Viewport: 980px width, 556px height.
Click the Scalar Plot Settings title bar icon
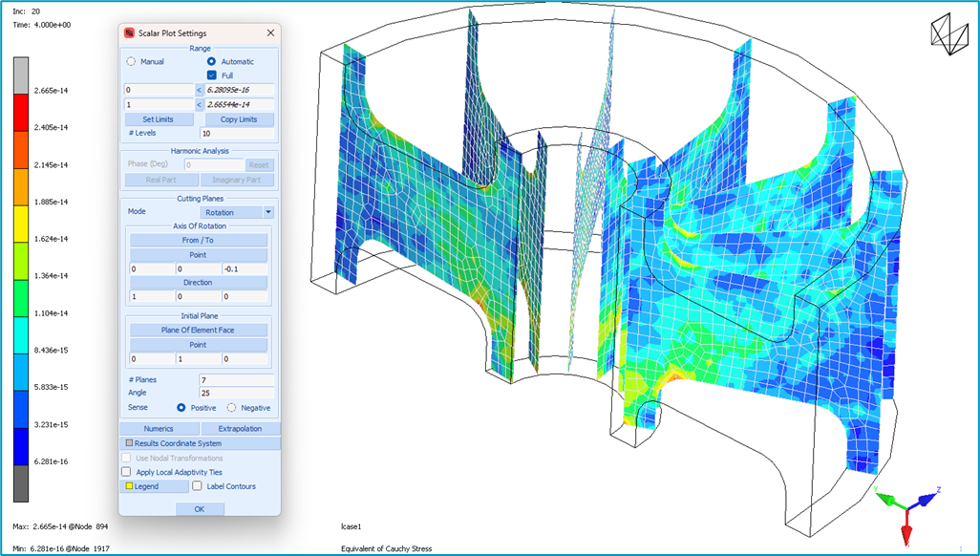tap(129, 33)
